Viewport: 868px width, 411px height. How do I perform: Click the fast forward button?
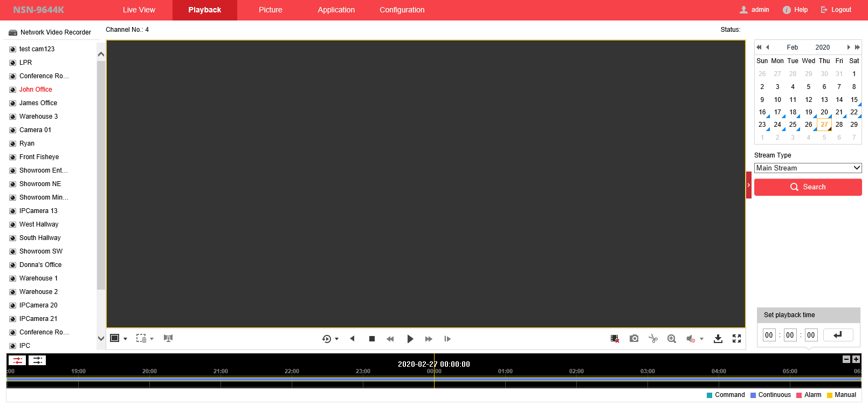(429, 339)
